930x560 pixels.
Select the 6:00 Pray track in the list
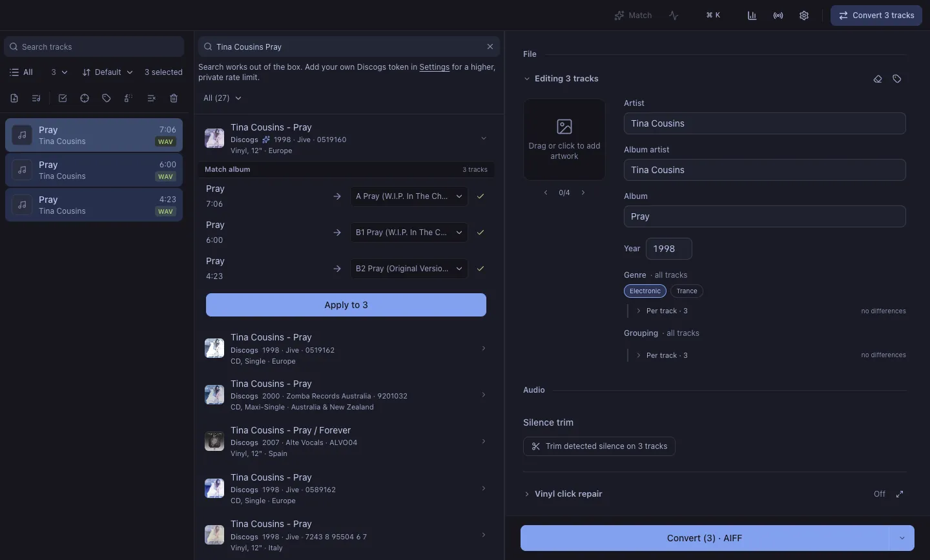coord(94,170)
